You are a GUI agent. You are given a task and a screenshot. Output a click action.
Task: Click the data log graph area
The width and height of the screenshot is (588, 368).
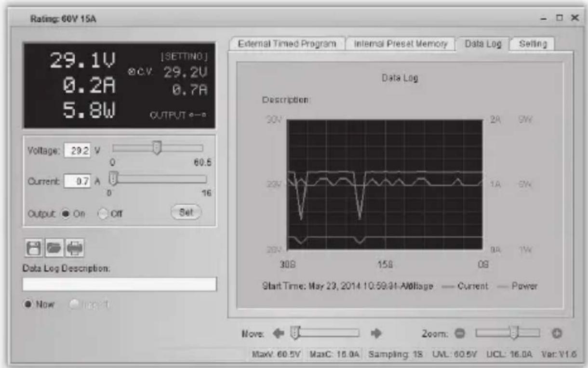(384, 185)
